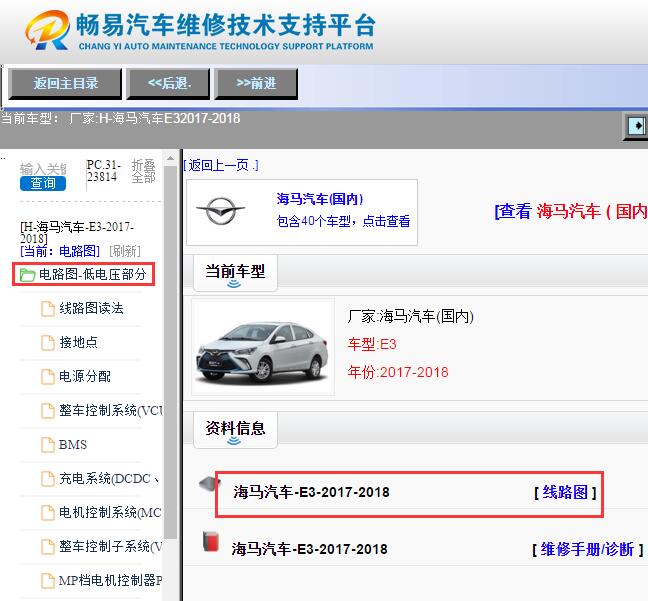Open 线路图读法 tree item
The width and height of the screenshot is (648, 601).
(91, 308)
